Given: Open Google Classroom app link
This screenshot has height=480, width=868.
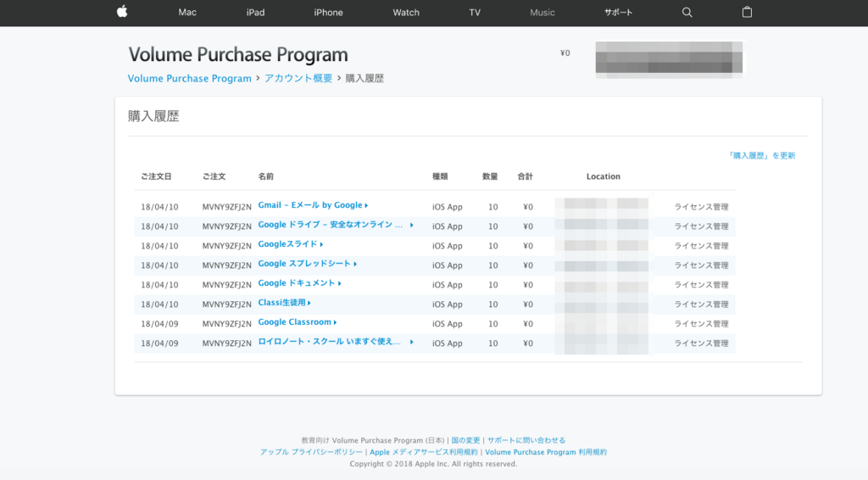Looking at the screenshot, I should coord(294,321).
